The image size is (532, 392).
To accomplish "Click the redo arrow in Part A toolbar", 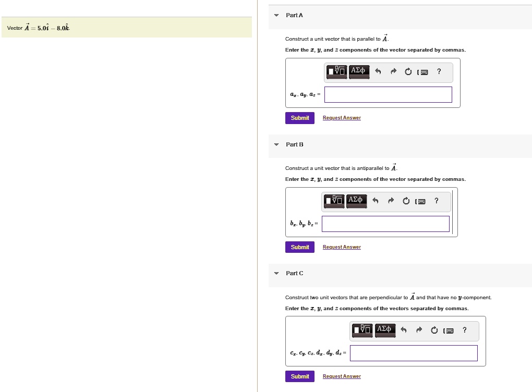I will coord(394,72).
